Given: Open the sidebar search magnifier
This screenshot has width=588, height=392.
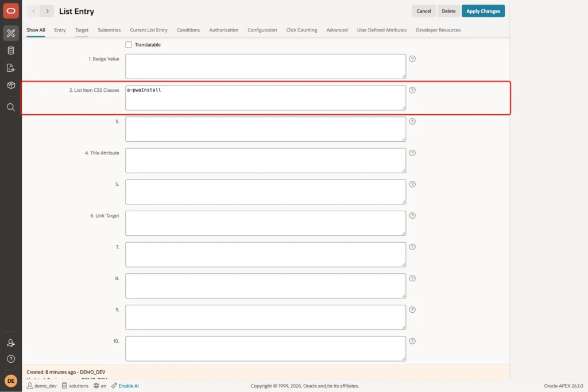Looking at the screenshot, I should [11, 107].
